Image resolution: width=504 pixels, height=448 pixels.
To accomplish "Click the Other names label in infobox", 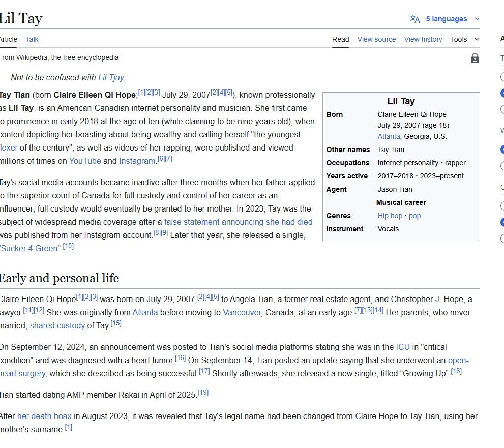I will click(x=348, y=150).
